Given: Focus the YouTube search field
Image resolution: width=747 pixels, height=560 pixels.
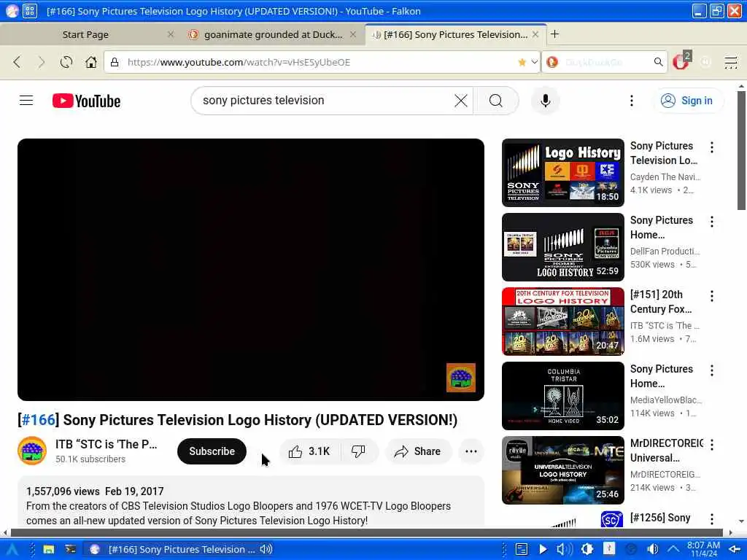Looking at the screenshot, I should [x=324, y=101].
